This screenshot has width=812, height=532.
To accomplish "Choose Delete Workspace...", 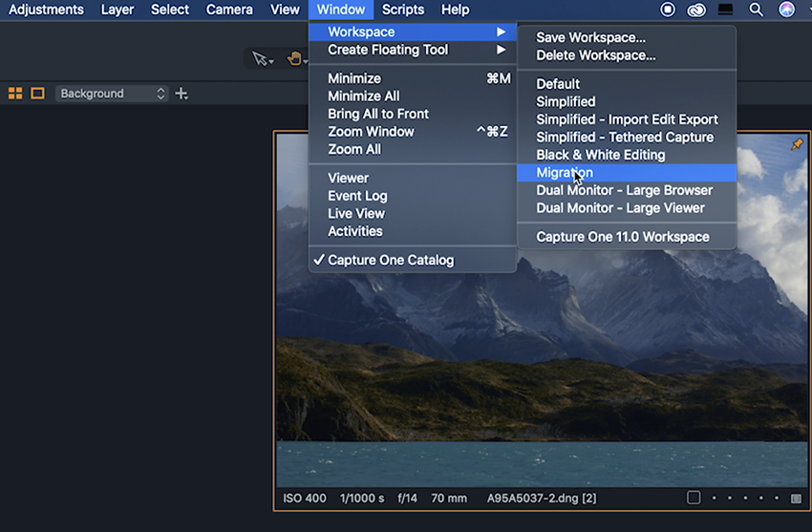I will pyautogui.click(x=627, y=55).
